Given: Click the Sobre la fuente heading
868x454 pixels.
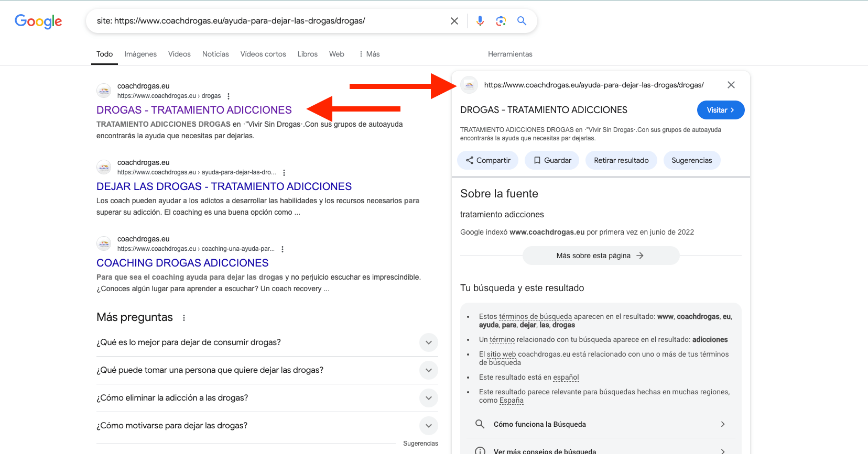Looking at the screenshot, I should pos(499,194).
